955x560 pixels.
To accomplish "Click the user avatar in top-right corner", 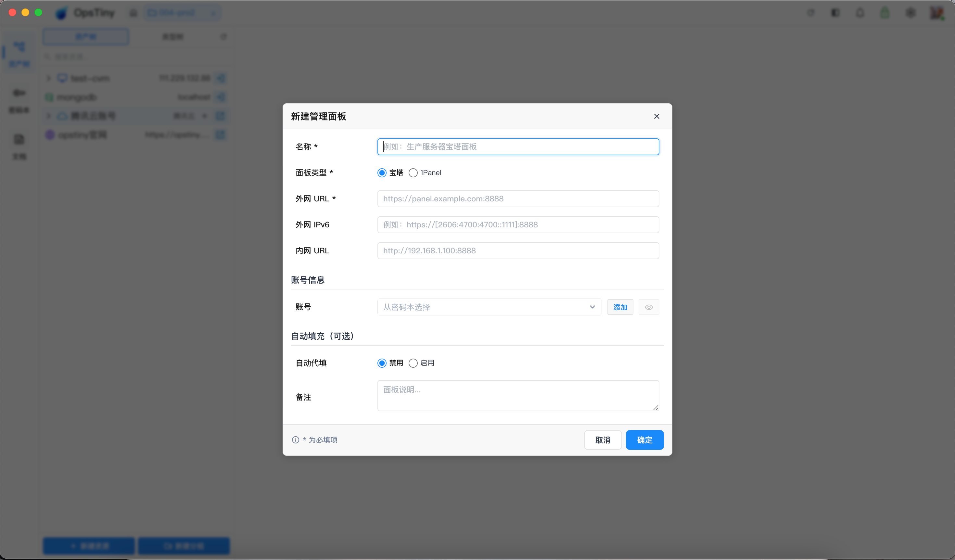I will [x=936, y=13].
